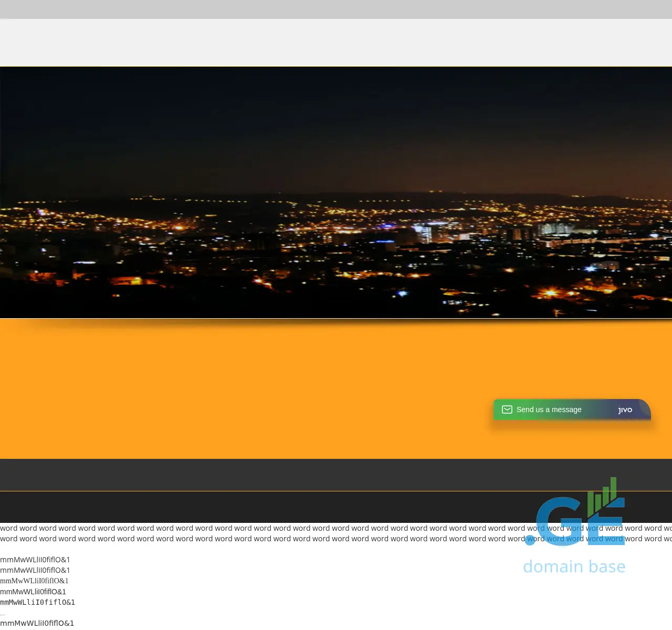Select the top gray navigation band
The width and height of the screenshot is (672, 630).
click(336, 9)
